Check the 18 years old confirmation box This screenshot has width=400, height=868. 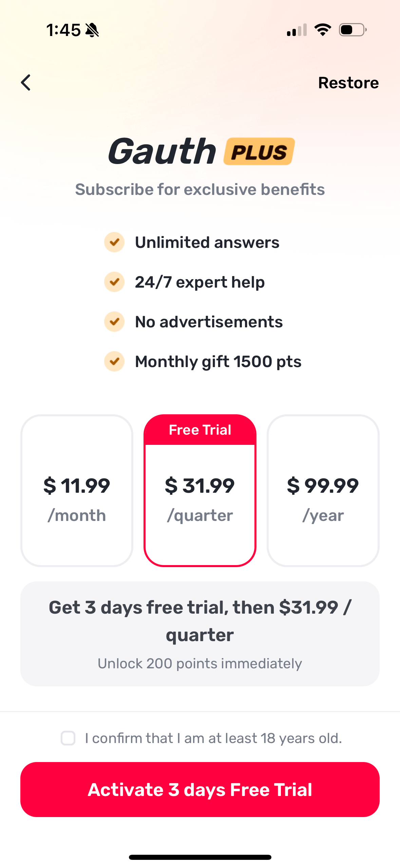tap(68, 738)
